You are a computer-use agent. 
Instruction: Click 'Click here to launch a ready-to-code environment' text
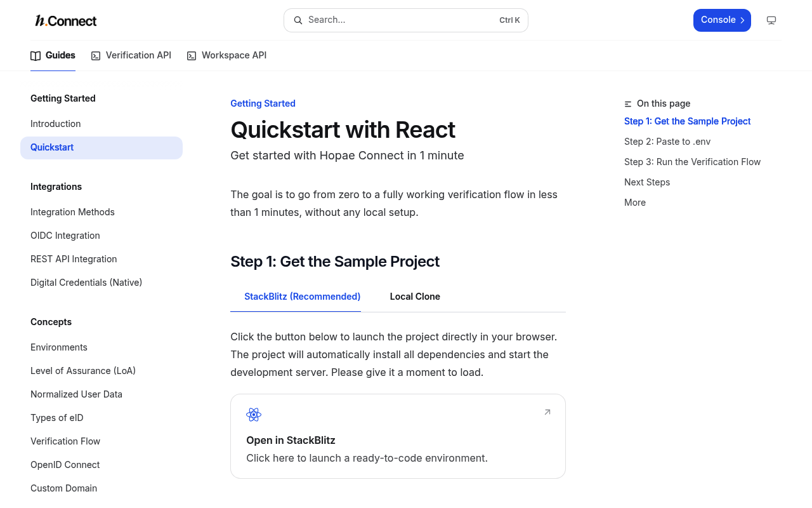click(367, 458)
